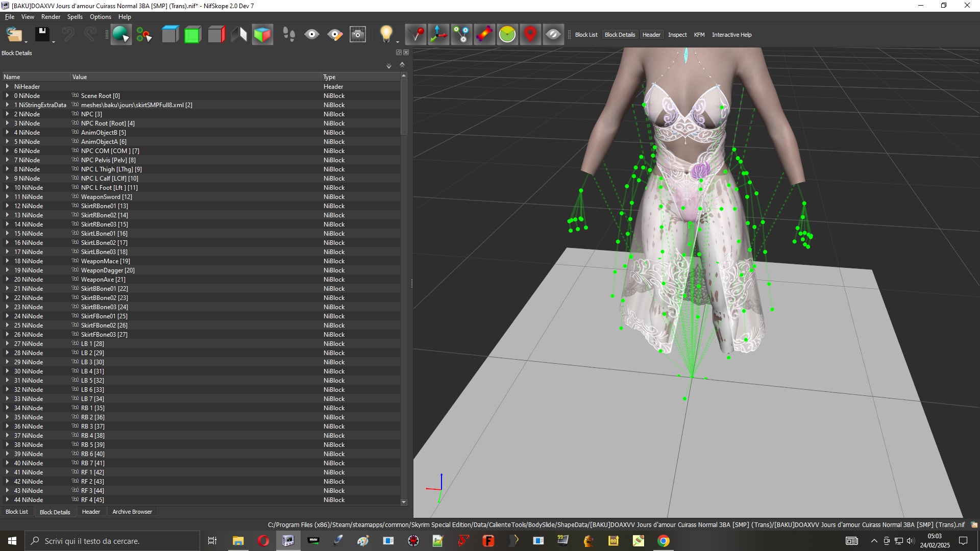The width and height of the screenshot is (980, 551).
Task: Click the save view eye-pencil icon
Action: (x=335, y=35)
